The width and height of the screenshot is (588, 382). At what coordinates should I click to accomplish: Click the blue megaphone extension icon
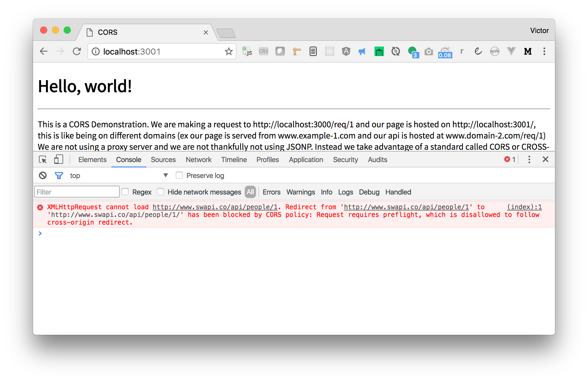point(362,52)
